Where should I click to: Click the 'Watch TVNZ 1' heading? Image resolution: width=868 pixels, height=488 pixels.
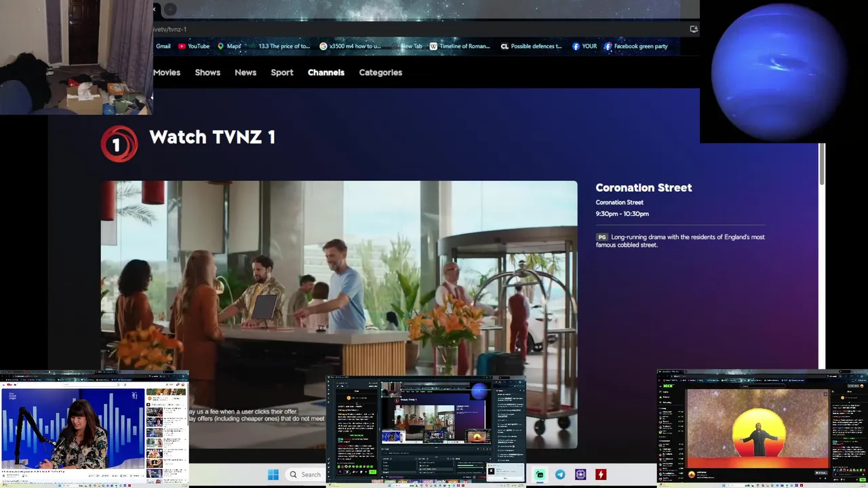pyautogui.click(x=212, y=137)
